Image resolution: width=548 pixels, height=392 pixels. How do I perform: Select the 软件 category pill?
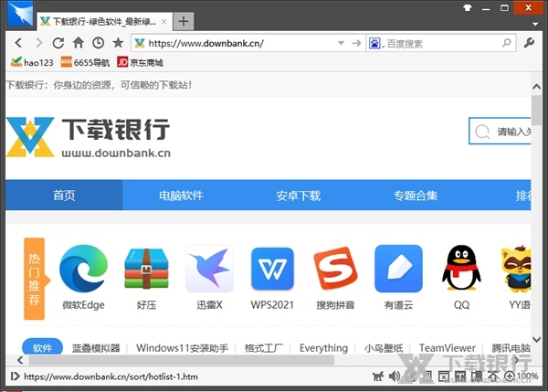[42, 347]
